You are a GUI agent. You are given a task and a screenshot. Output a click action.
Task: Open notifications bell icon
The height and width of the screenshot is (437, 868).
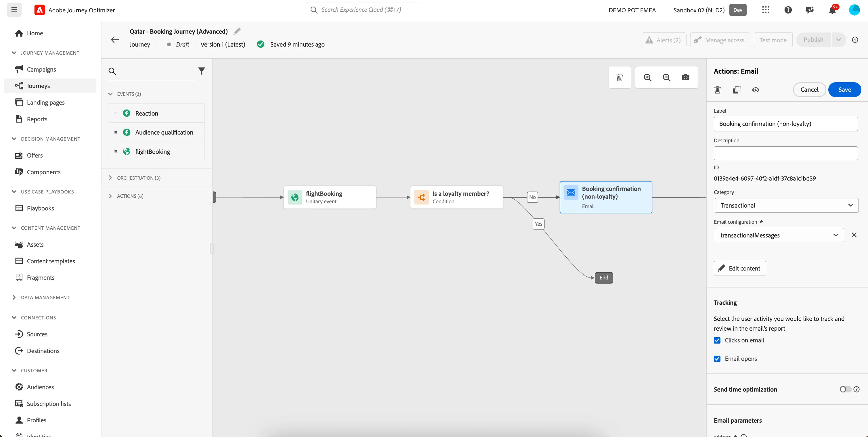[832, 10]
